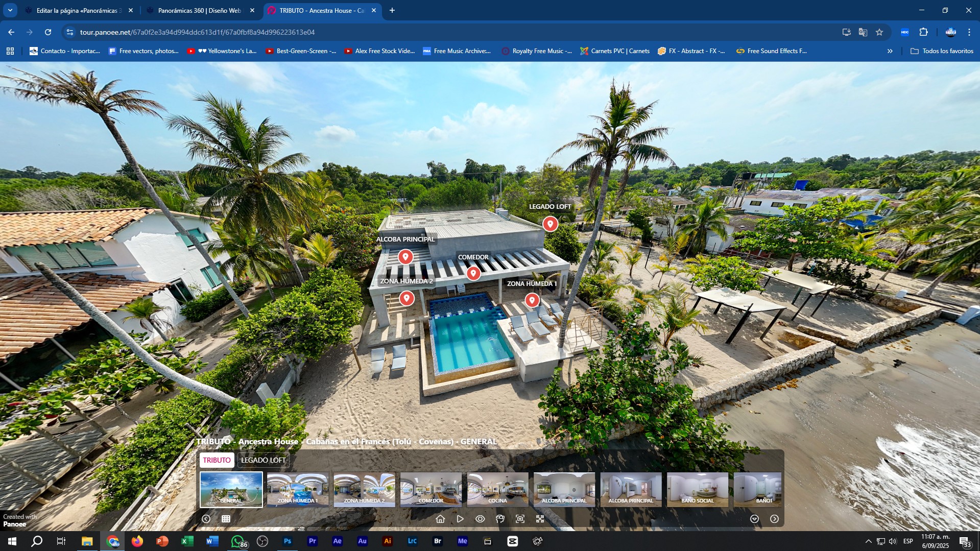Open the browser tab search dropdown
980x551 pixels.
10,10
